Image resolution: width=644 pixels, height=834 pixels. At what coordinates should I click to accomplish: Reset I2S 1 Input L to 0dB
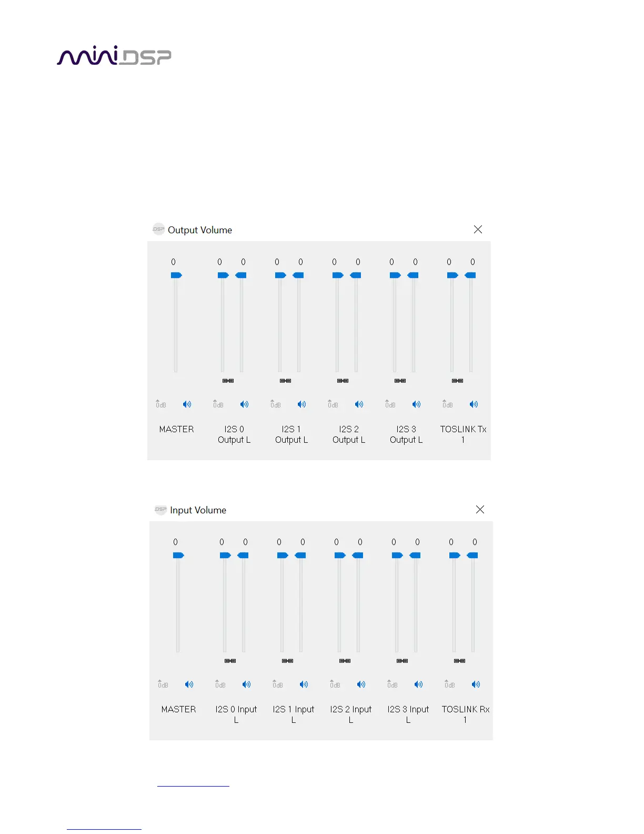[x=278, y=684]
